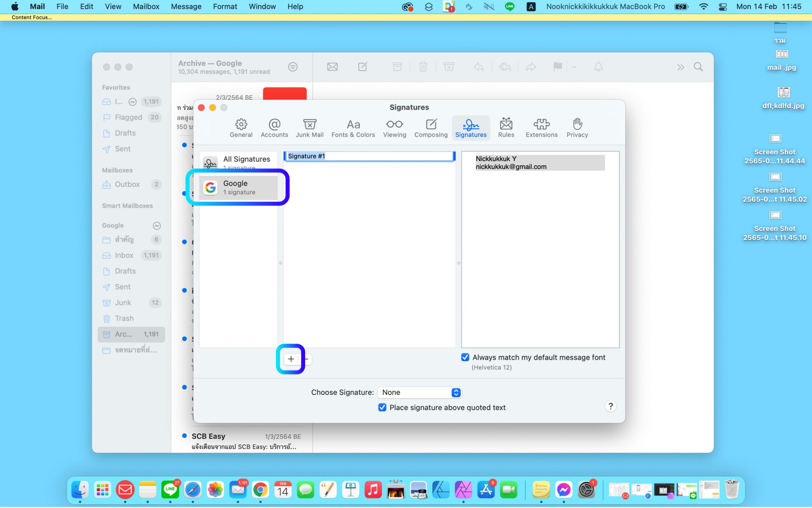The image size is (812, 508).
Task: Open the Mailbox menu in menu bar
Action: point(146,6)
